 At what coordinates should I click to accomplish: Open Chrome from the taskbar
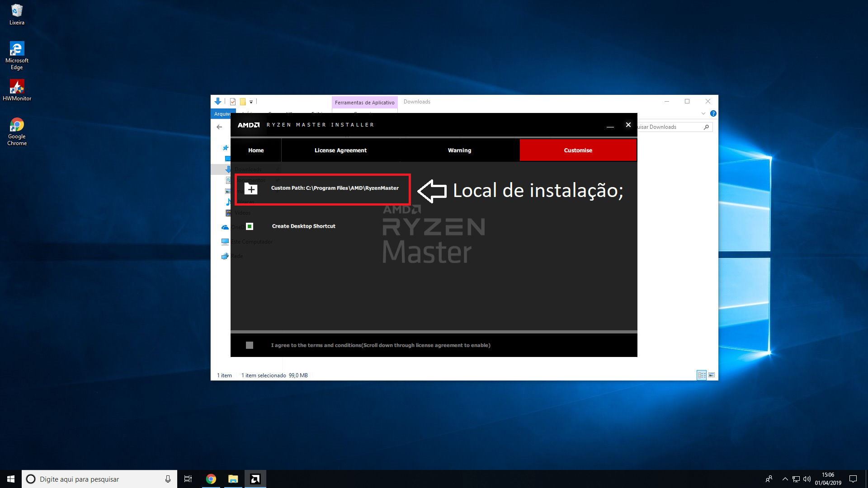(211, 479)
